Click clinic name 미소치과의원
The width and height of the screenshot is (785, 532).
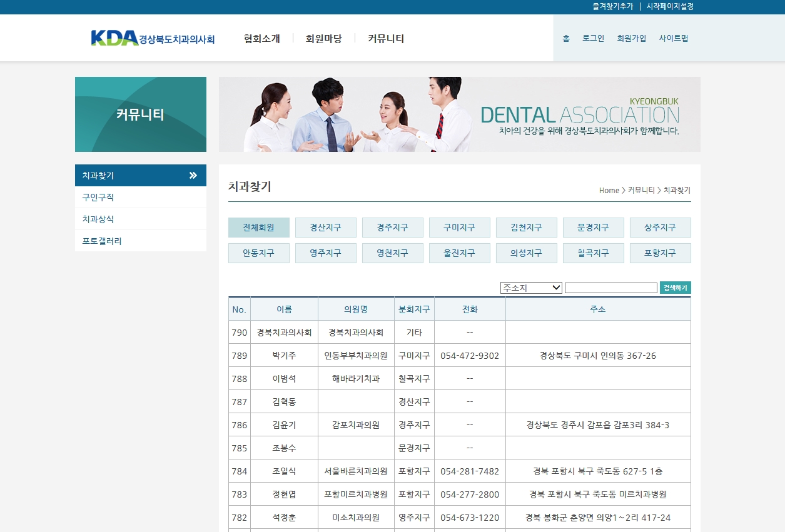[x=356, y=518]
